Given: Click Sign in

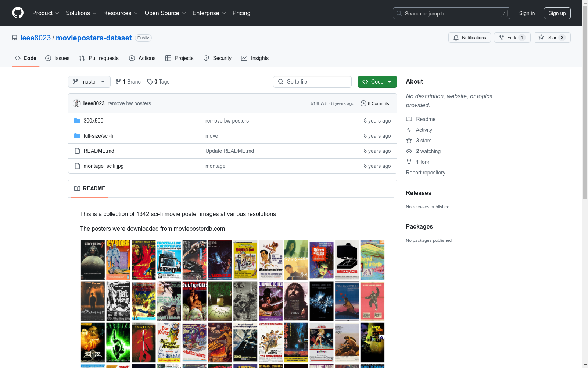Looking at the screenshot, I should click(527, 13).
